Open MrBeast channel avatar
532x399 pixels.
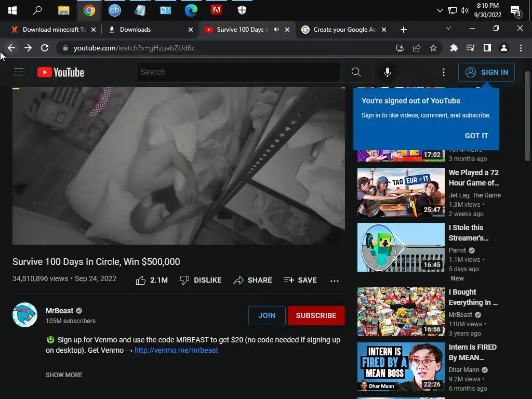point(25,315)
